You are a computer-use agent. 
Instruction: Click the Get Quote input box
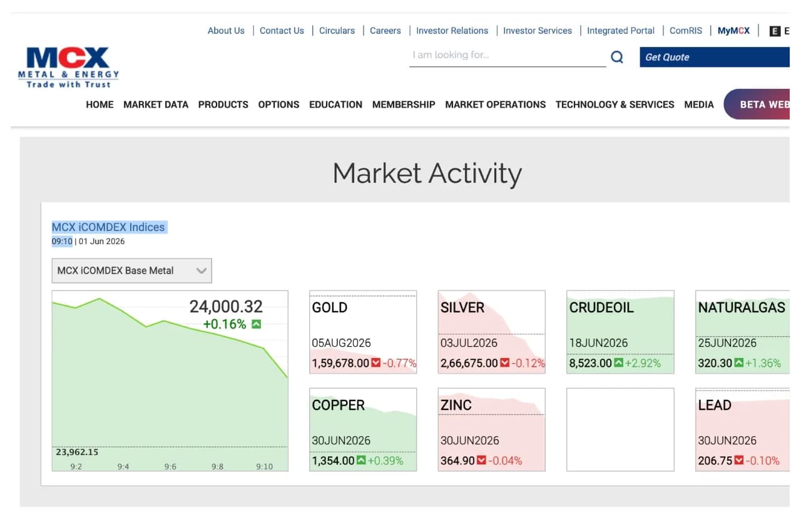click(x=715, y=57)
